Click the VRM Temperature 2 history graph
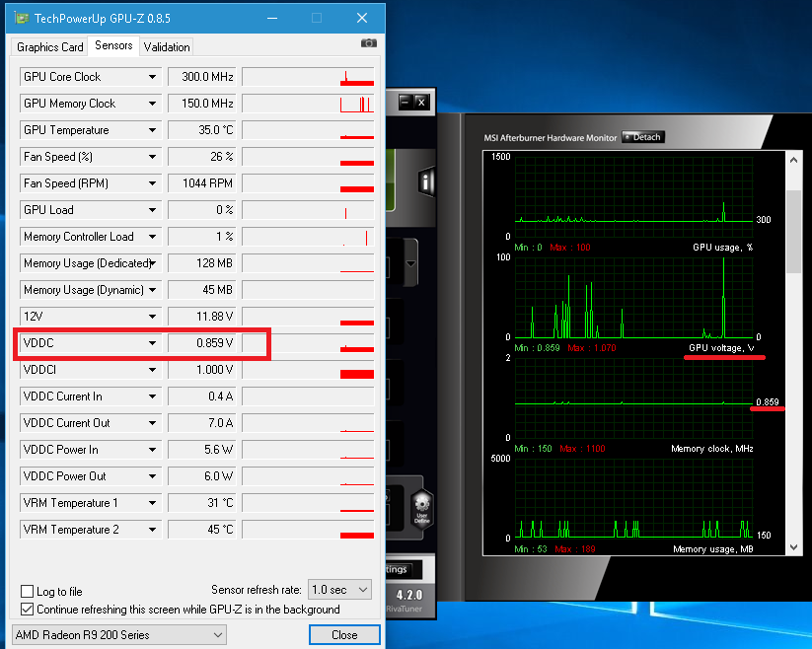This screenshot has height=649, width=812. 308,530
